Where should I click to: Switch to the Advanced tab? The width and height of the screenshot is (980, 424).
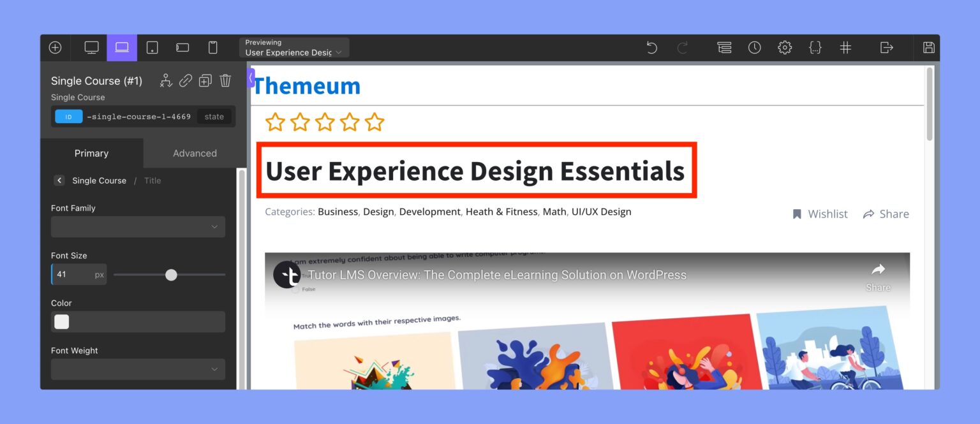point(195,153)
